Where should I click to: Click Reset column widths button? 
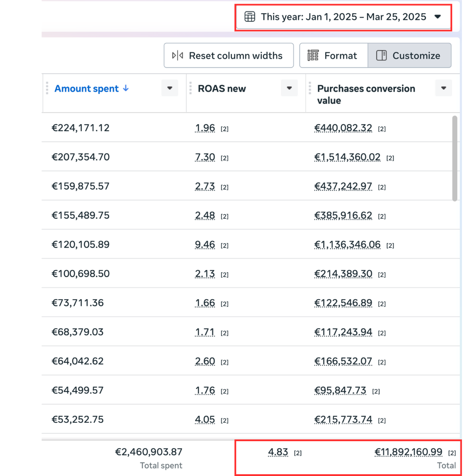[228, 56]
